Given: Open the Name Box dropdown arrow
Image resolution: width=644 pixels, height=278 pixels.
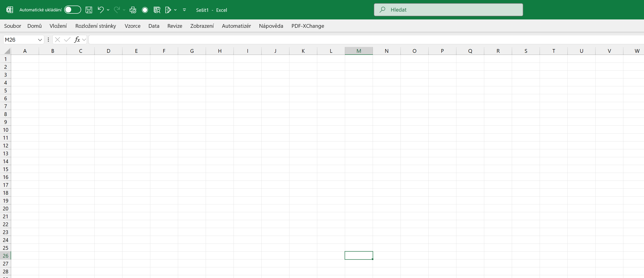Looking at the screenshot, I should pos(40,40).
